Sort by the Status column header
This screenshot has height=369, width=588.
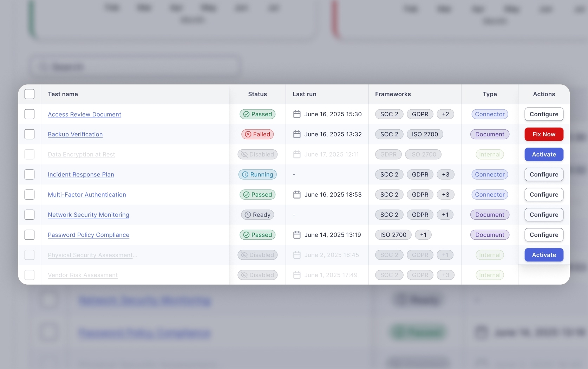coord(257,94)
